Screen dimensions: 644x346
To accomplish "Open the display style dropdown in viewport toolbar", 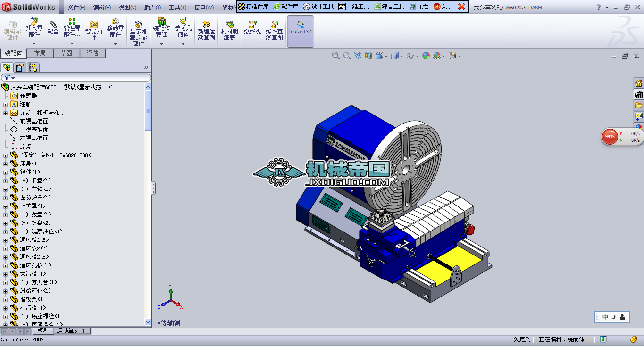I will point(401,56).
